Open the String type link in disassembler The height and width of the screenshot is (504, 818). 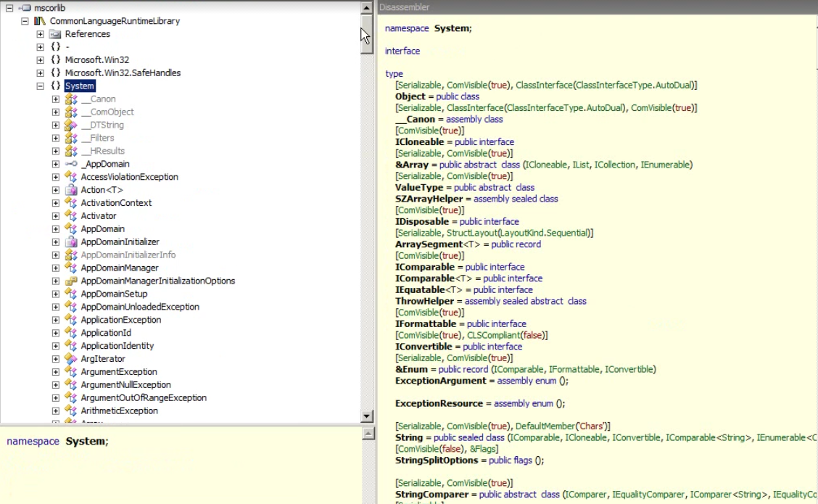pos(409,438)
